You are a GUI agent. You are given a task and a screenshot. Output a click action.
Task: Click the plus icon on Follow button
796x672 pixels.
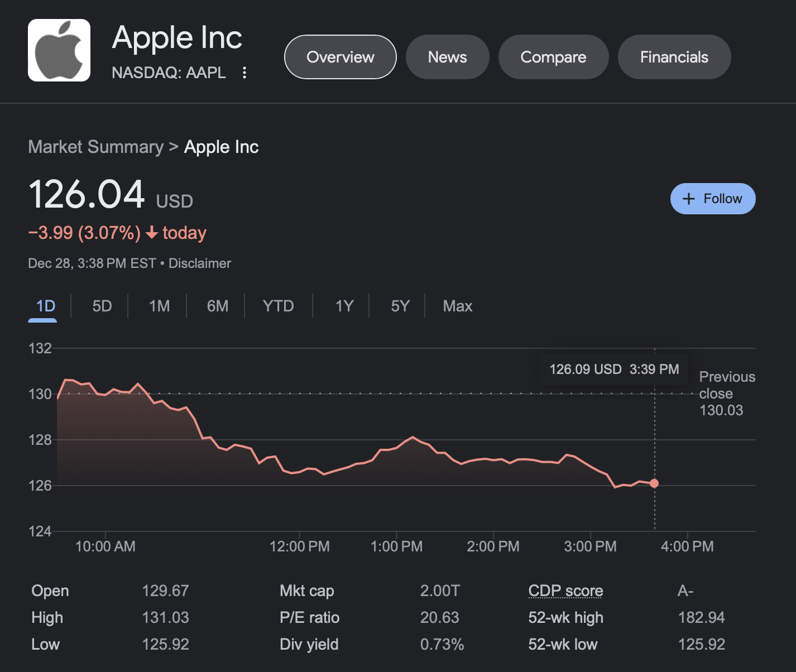click(689, 199)
